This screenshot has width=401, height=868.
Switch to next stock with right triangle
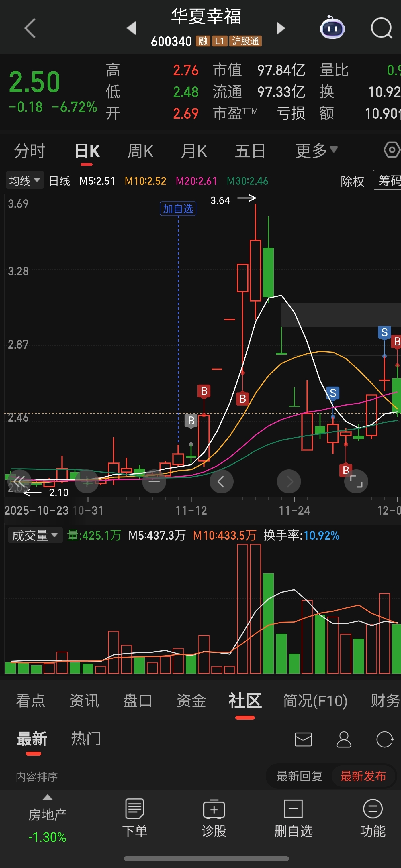pyautogui.click(x=281, y=28)
